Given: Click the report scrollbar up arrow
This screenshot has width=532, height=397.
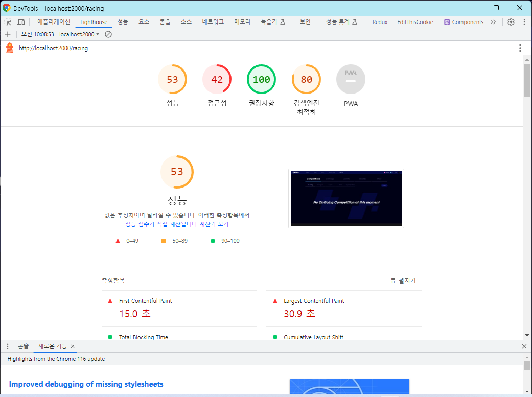Looking at the screenshot, I should [527, 60].
